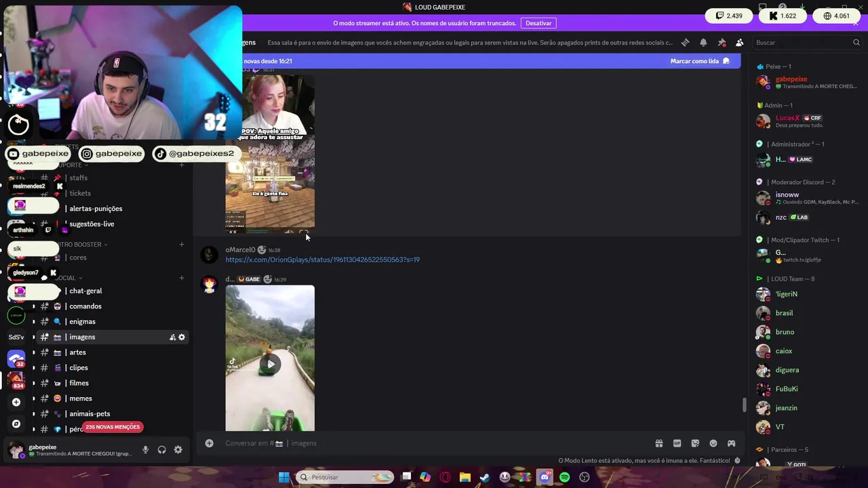
Task: Open Steam from the taskbar
Action: pos(485,477)
